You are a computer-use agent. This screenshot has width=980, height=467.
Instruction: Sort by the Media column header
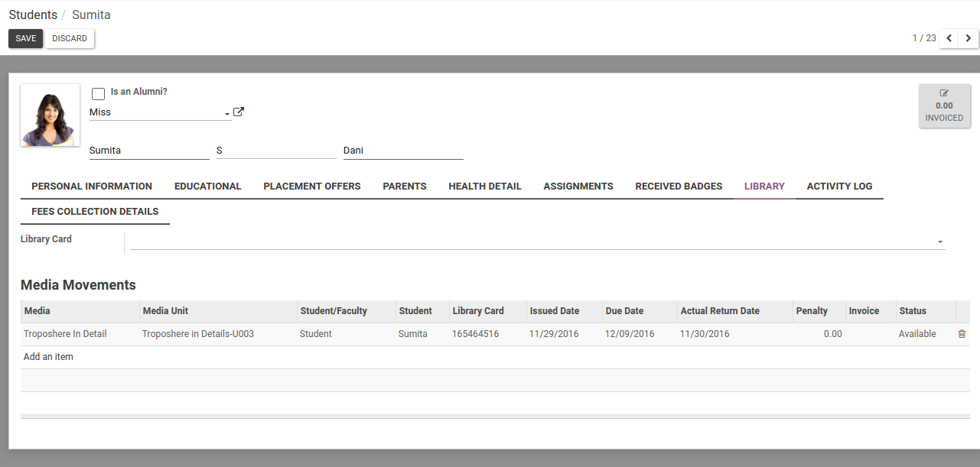(80, 311)
